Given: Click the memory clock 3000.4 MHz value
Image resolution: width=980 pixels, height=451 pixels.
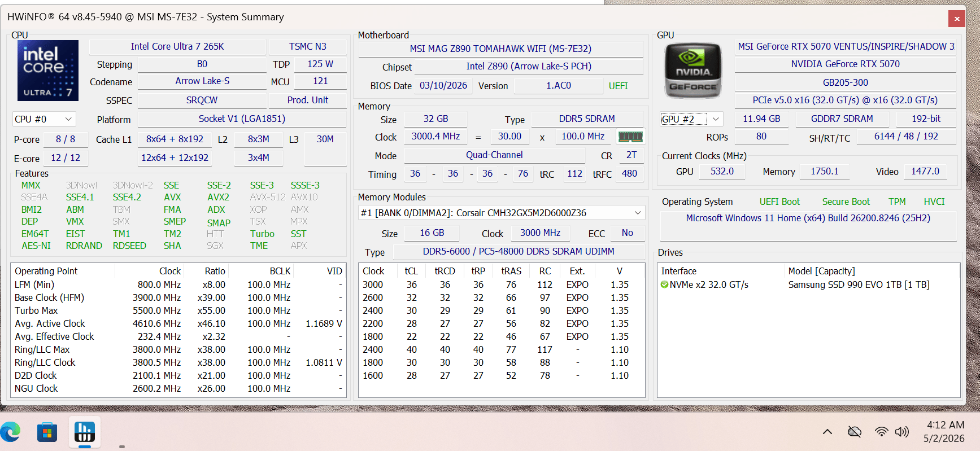Looking at the screenshot, I should coord(435,137).
